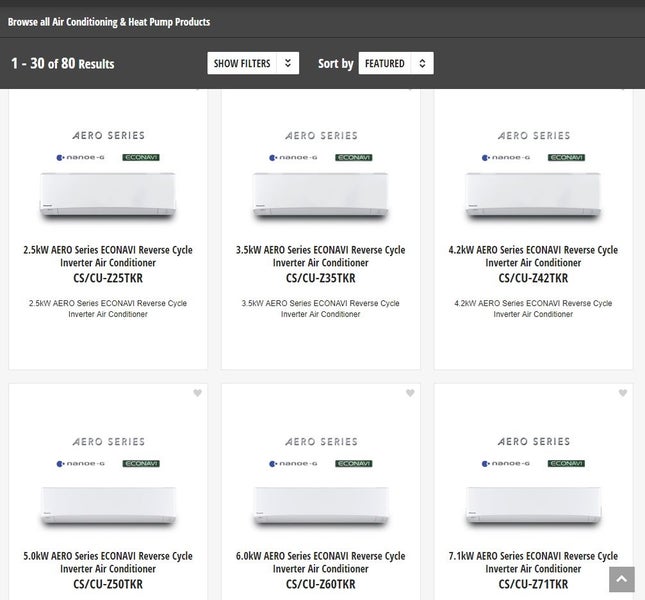Click the Show Filters chevron arrows
This screenshot has height=600, width=645.
[288, 64]
